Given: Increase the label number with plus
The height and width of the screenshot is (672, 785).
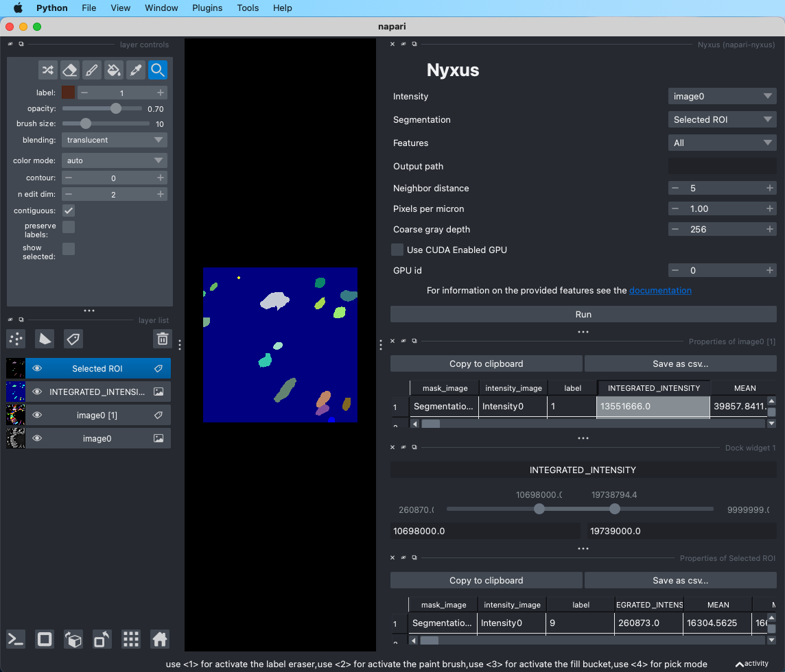Looking at the screenshot, I should pyautogui.click(x=160, y=93).
